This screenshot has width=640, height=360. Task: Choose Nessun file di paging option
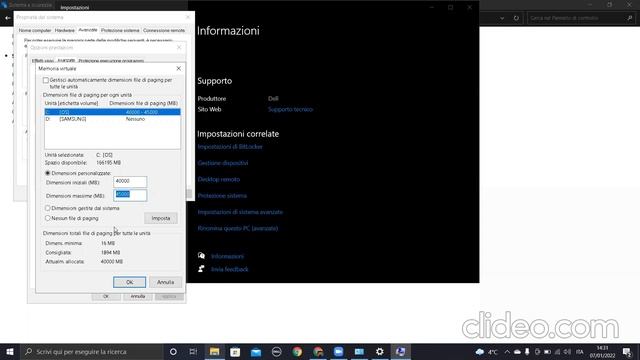coord(48,218)
